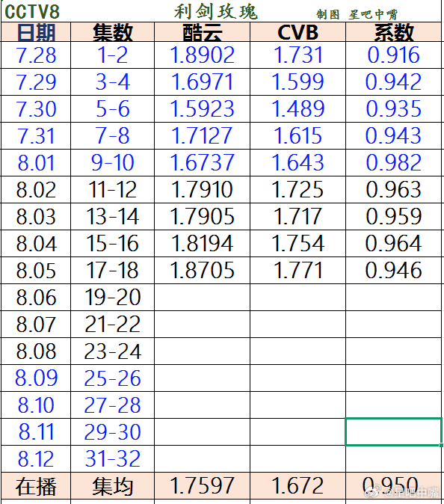Click episode cell 9-10
The width and height of the screenshot is (444, 504).
click(112, 162)
